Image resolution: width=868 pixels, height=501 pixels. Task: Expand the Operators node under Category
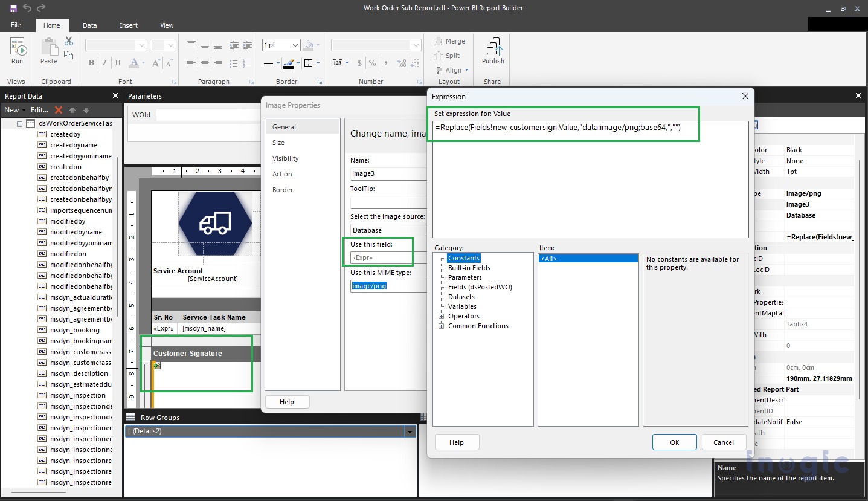tap(442, 316)
